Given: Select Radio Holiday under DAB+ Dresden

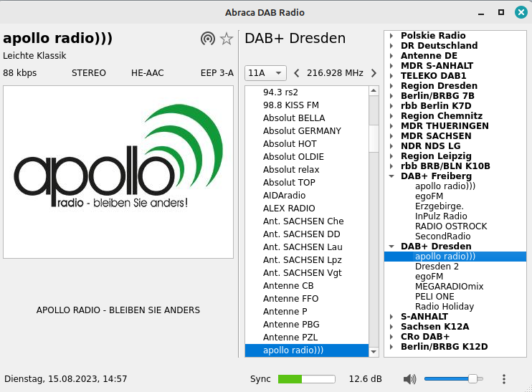Looking at the screenshot, I should (x=444, y=307).
